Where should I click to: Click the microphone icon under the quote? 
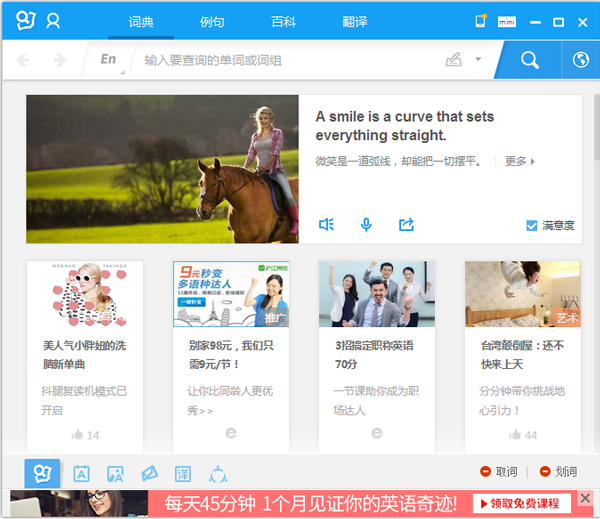point(366,225)
